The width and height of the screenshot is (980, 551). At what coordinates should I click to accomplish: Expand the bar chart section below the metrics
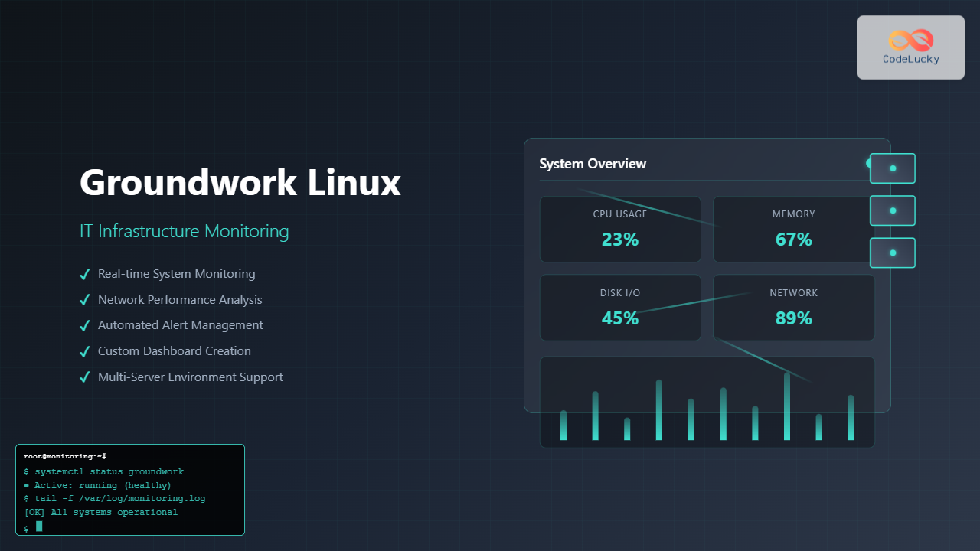(707, 402)
